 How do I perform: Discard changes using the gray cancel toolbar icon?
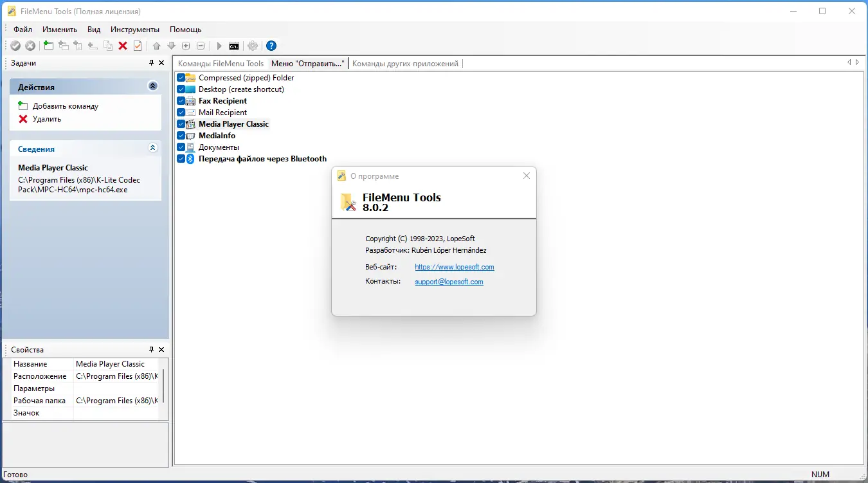tap(30, 46)
